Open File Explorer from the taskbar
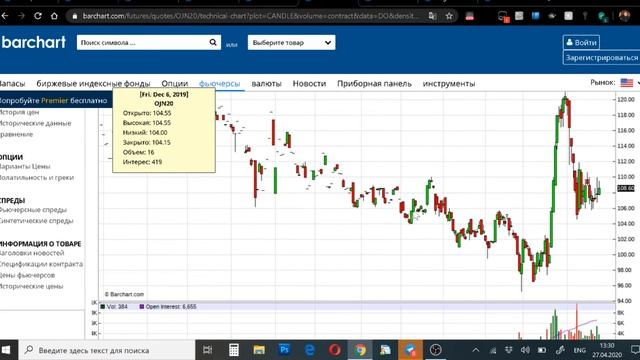Screen dimensions: 640x360 [x=259, y=350]
